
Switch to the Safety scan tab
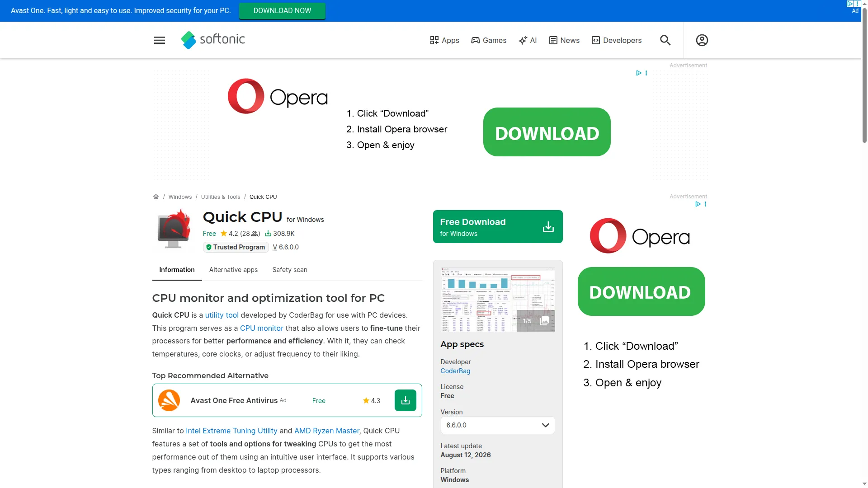(290, 270)
